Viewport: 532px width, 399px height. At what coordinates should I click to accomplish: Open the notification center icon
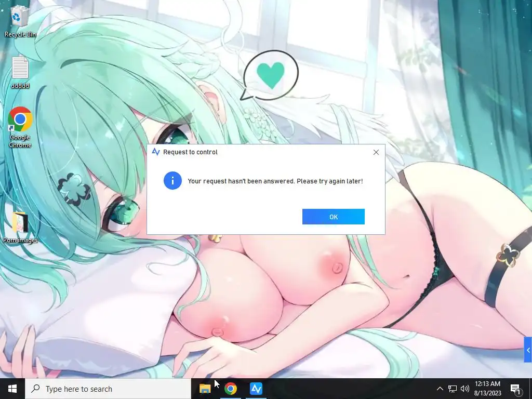tap(515, 389)
